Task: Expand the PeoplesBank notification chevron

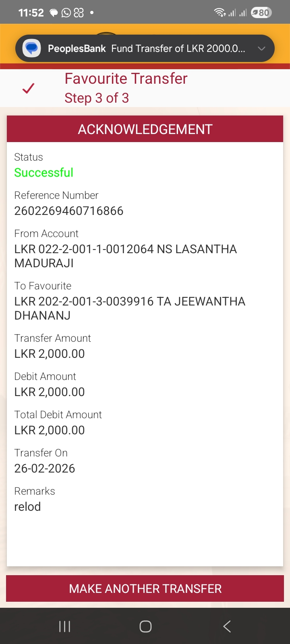Action: (261, 49)
